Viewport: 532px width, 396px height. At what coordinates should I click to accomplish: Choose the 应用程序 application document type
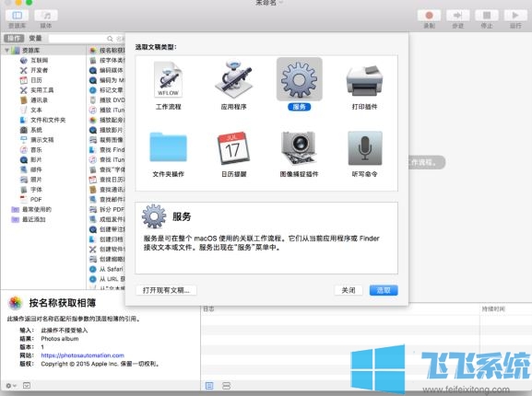pos(234,79)
